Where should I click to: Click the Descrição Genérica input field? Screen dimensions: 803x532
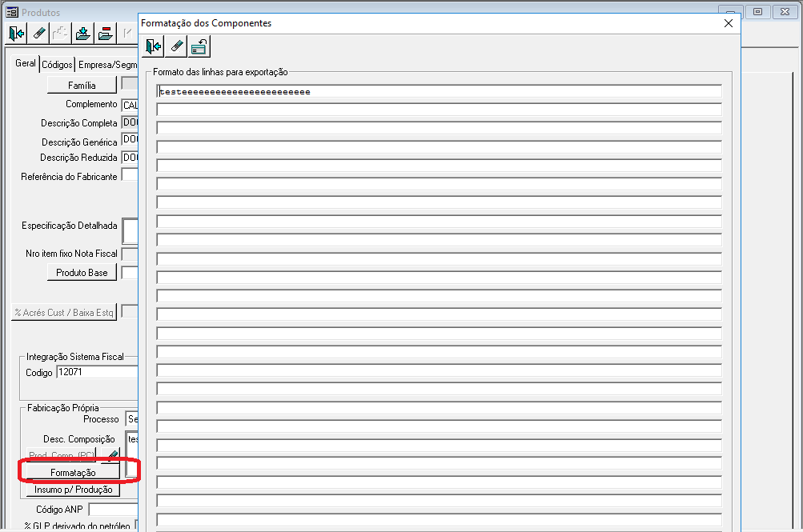click(130, 140)
